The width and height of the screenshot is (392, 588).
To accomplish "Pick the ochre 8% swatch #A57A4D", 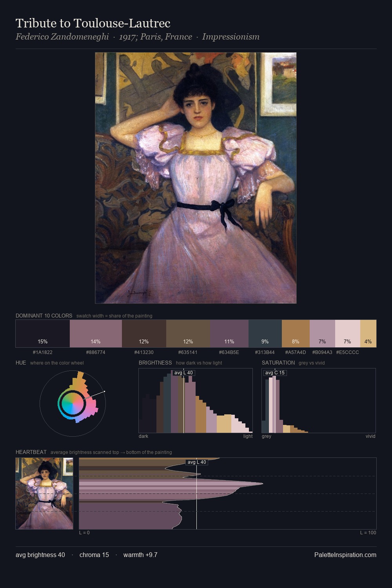I will coord(296,334).
